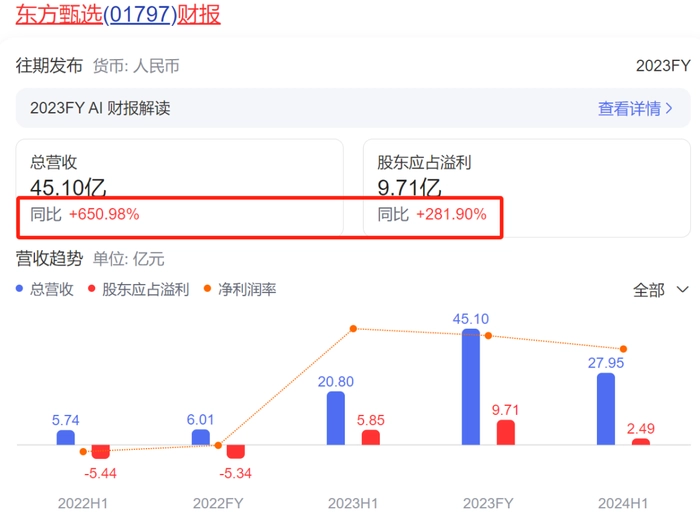Click the red 9.71 profit bar for 2023FY
This screenshot has height=518, width=700.
506,432
